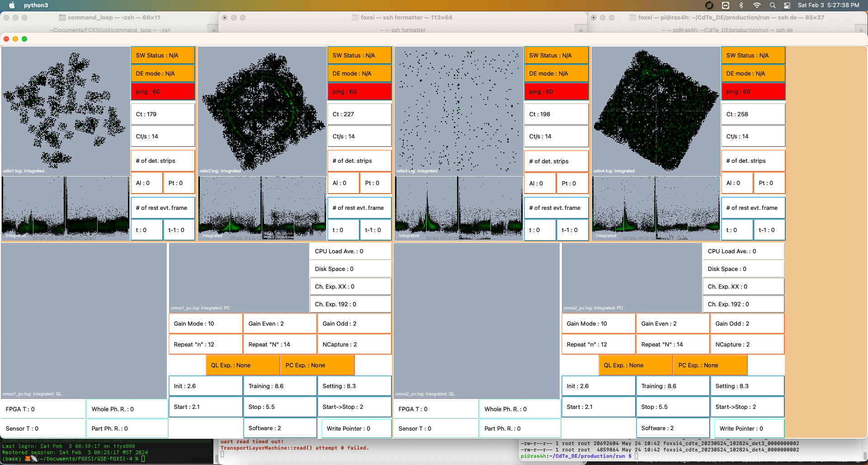868x465 pixels.
Task: Click Start->Stop : 2 in cmos1 panel
Action: (354, 407)
